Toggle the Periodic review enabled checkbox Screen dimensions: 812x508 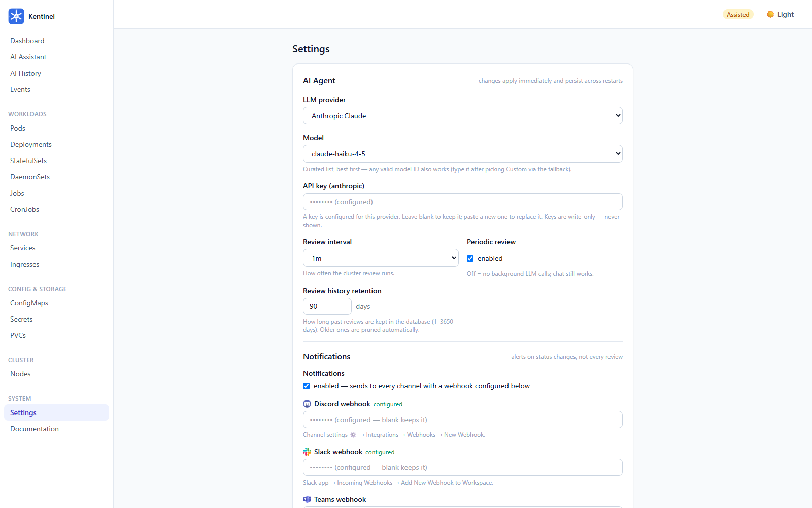[470, 258]
